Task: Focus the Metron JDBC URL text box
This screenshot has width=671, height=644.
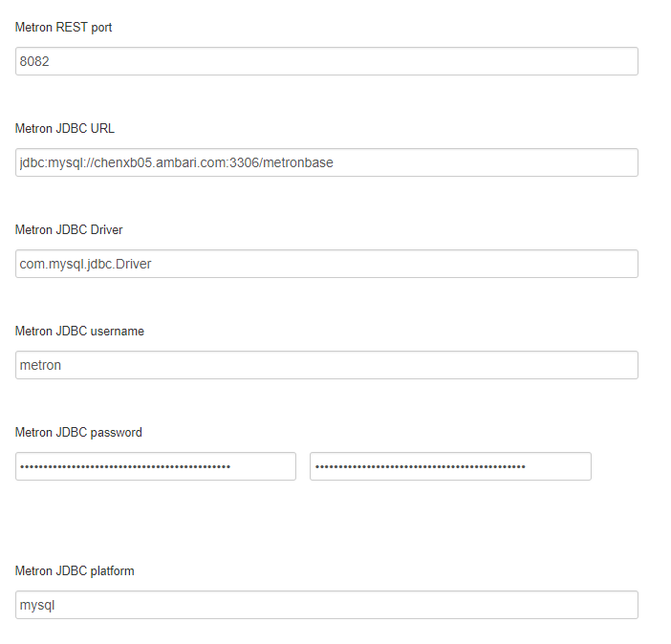Action: (x=478, y=162)
